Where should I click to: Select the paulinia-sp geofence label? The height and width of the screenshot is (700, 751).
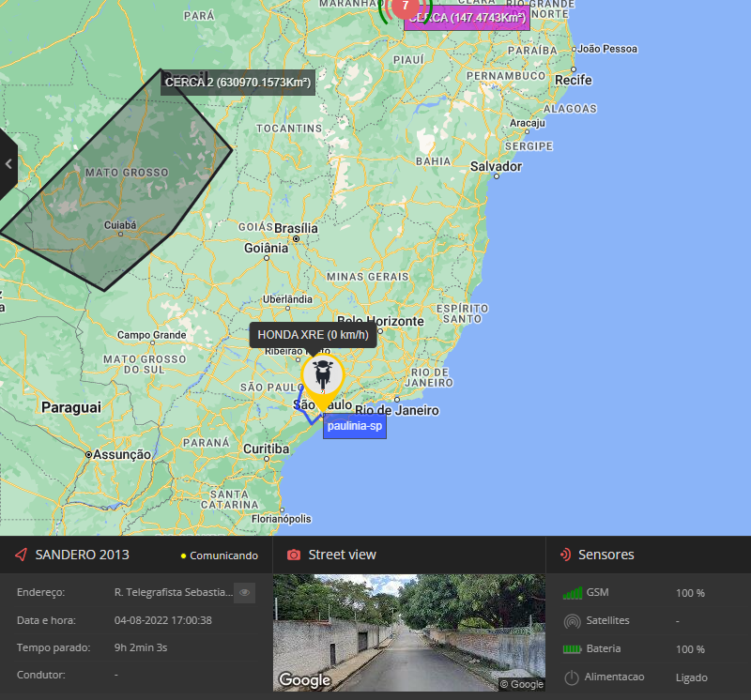355,427
